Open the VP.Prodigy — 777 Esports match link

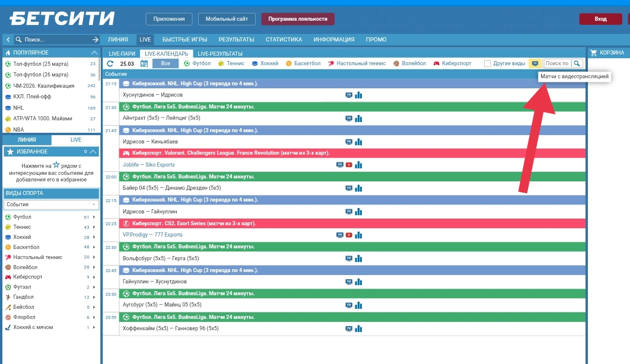point(152,235)
